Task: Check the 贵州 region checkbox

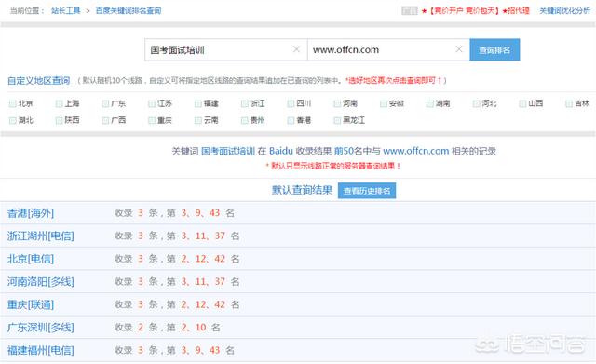Action: (244, 120)
